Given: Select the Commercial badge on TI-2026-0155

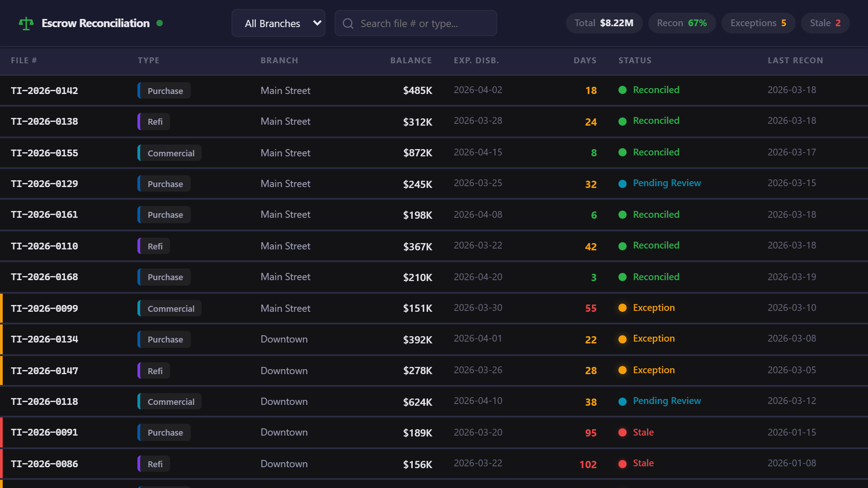Looking at the screenshot, I should point(169,153).
